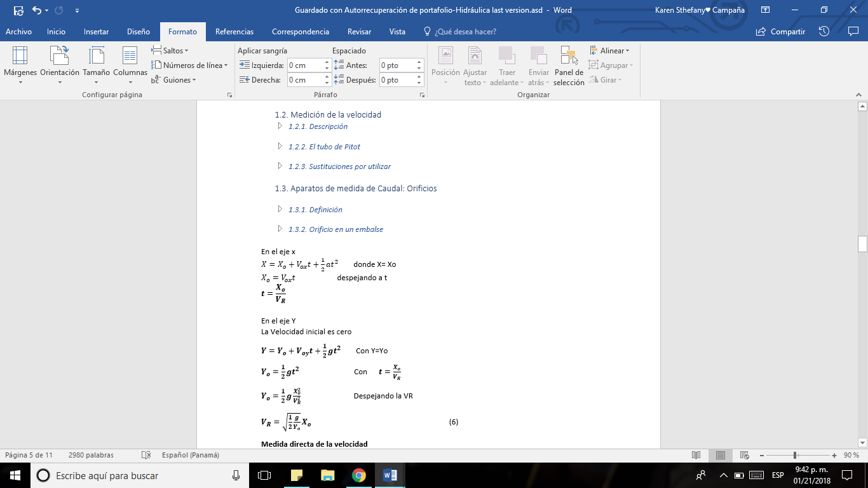Click the 90 % zoom level

851,455
